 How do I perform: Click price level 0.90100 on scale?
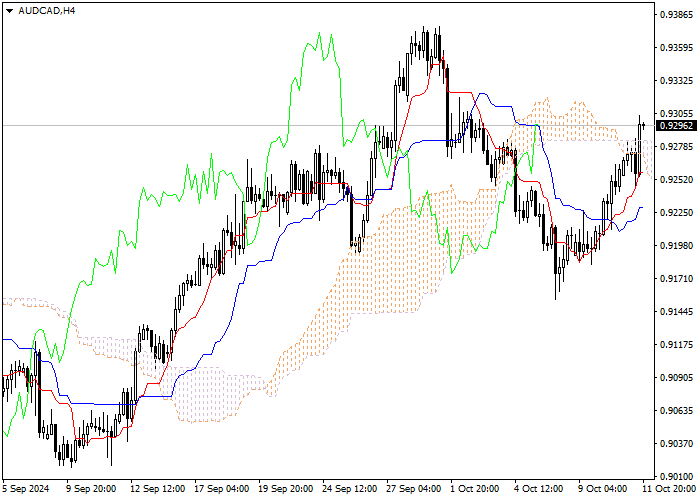677,476
